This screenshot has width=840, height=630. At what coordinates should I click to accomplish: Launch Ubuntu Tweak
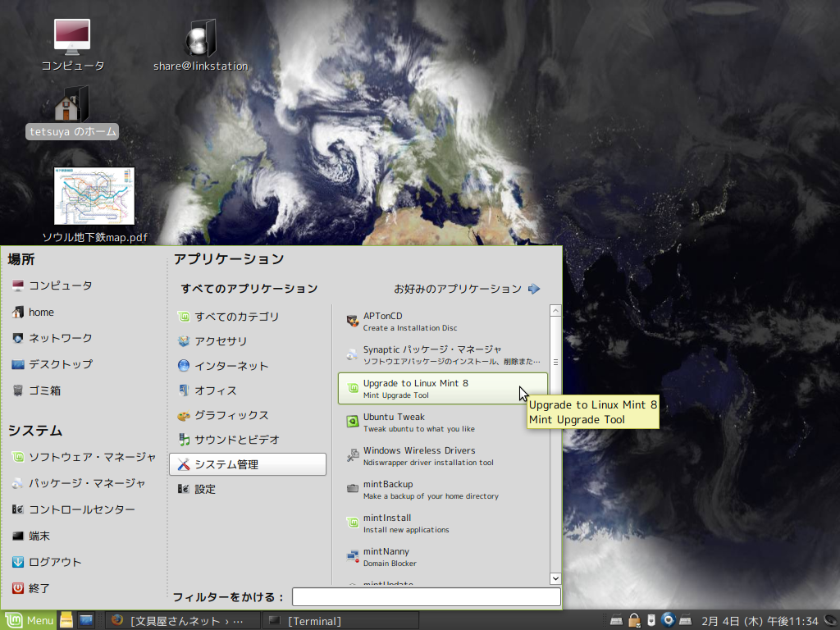click(443, 422)
